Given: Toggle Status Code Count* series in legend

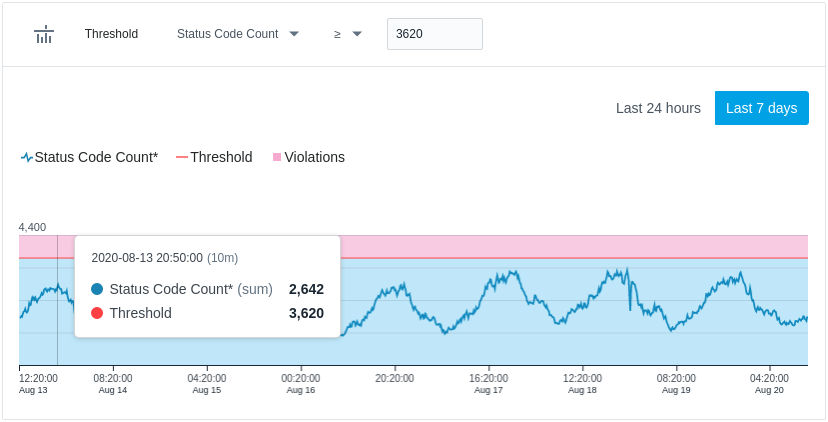Looking at the screenshot, I should [89, 157].
